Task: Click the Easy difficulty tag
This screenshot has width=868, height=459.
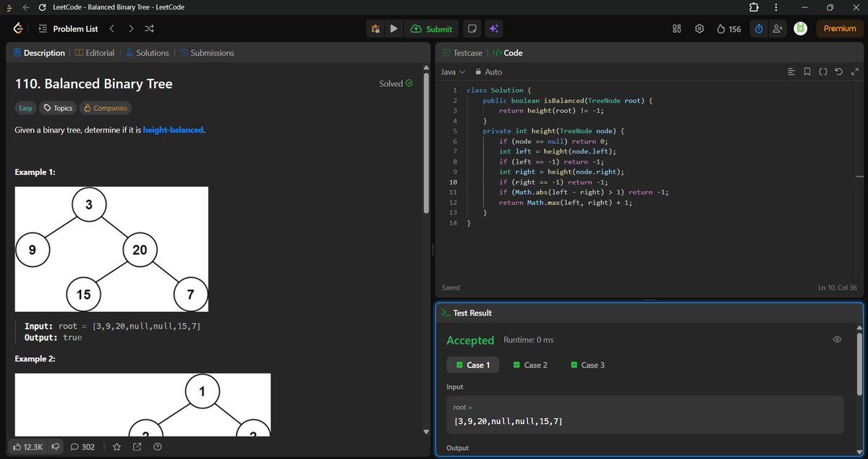Action: [26, 108]
